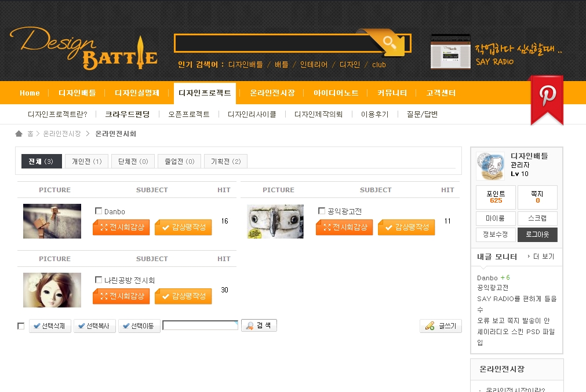Click the top search input field
This screenshot has width=586, height=392.
click(270, 43)
